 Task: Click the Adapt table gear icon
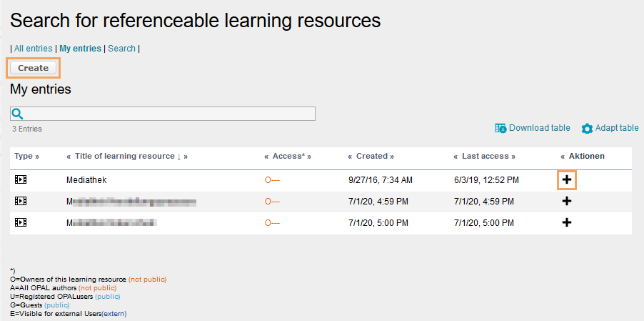(587, 129)
